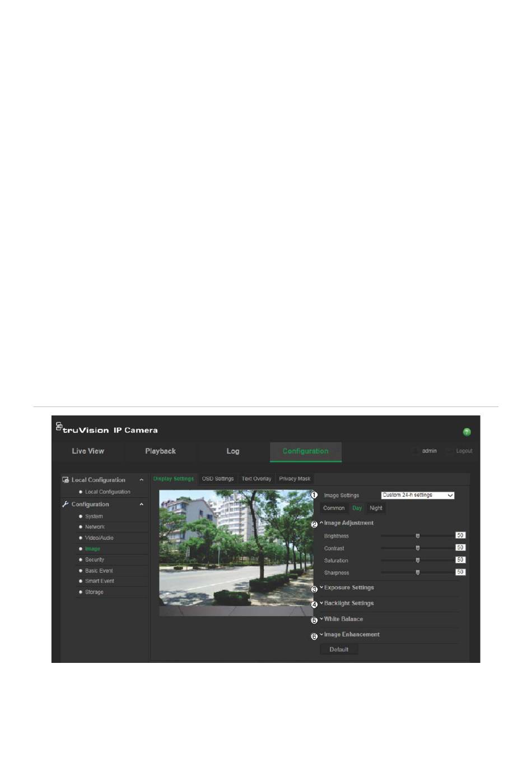The width and height of the screenshot is (532, 776).
Task: Click the Logout link
Action: point(464,451)
